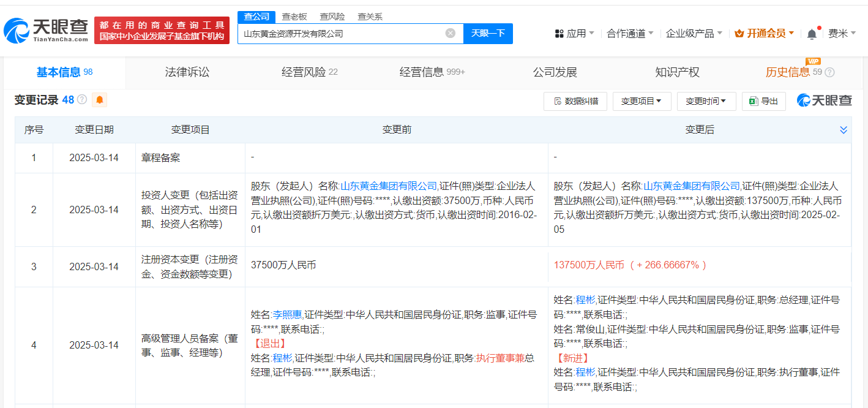Open the 变更时间 filter dropdown
The image size is (868, 408).
706,101
